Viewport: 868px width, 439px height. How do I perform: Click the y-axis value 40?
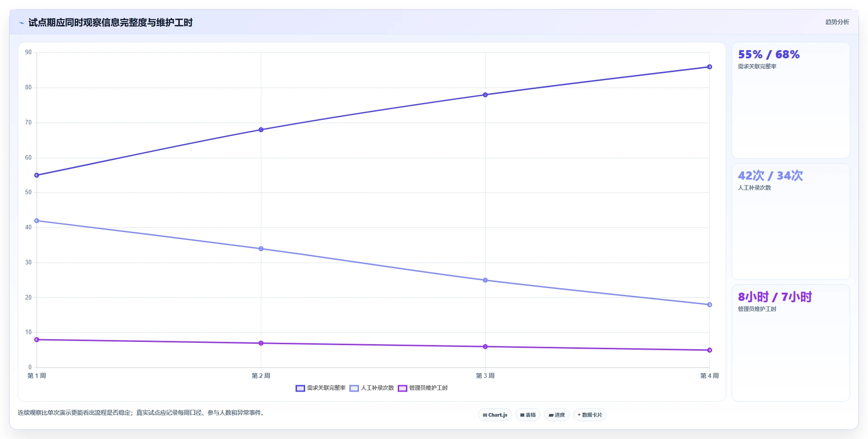[x=28, y=227]
